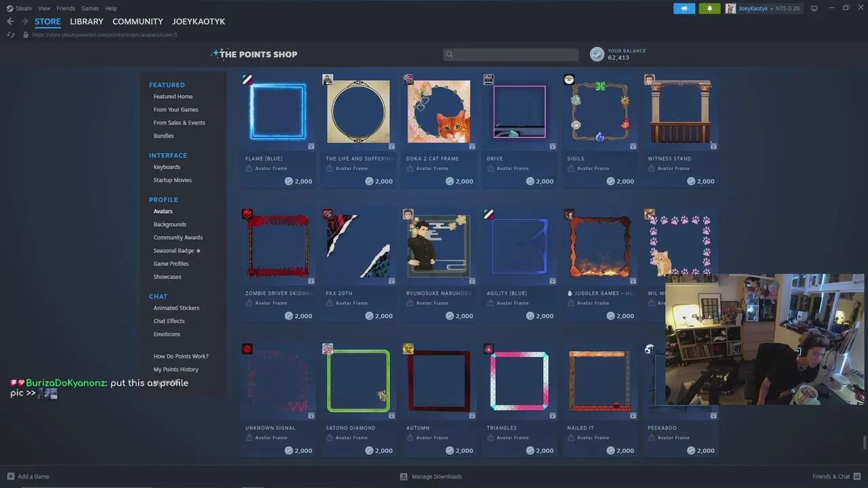This screenshot has height=488, width=868.
Task: Click the store URL address bar
Action: [x=105, y=35]
